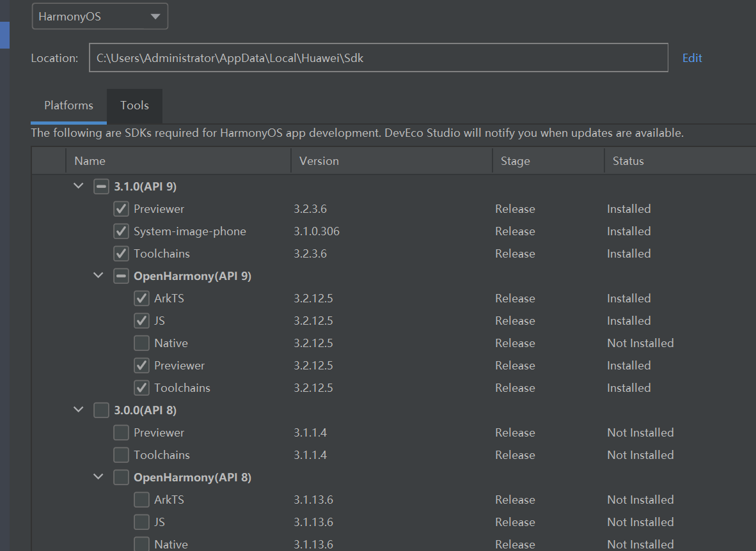Uncheck ArkTS 3.2.12.5 checkbox
Viewport: 756px width, 551px height.
tap(141, 299)
